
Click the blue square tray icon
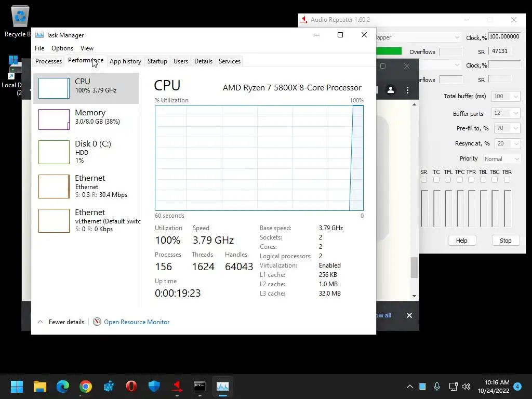coord(422,387)
